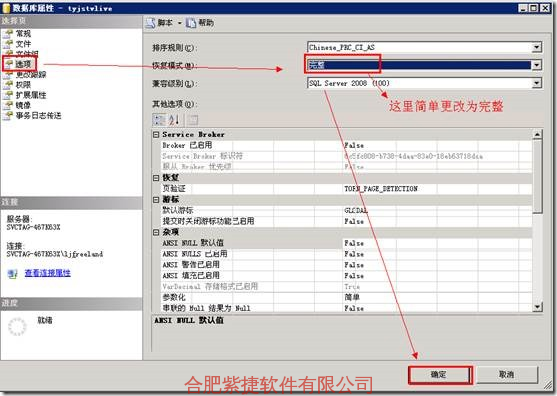This screenshot has width=557, height=396.
Task: Open the 排序规则 collation dropdown
Action: [x=537, y=47]
